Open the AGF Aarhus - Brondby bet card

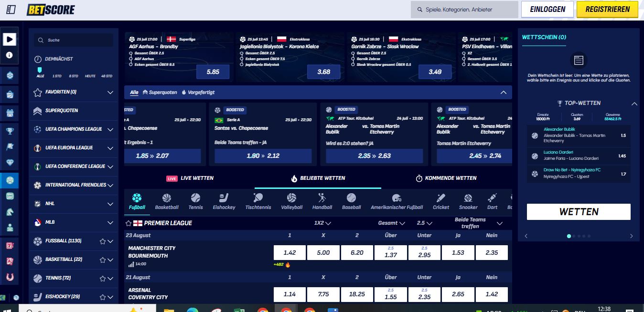(x=179, y=57)
